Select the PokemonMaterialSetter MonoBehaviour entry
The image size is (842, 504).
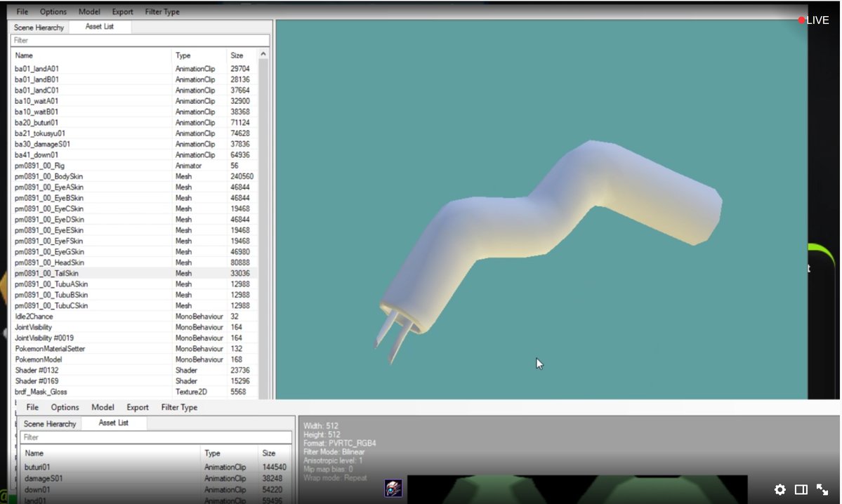[x=51, y=349]
